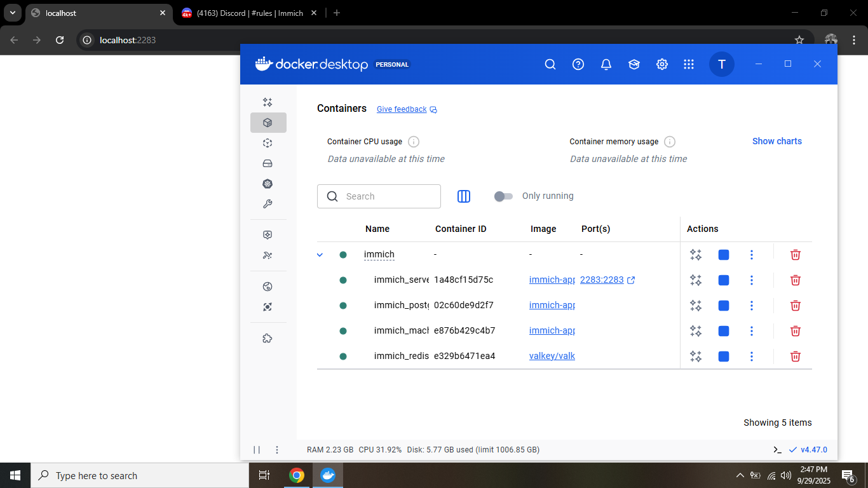The width and height of the screenshot is (868, 488).
Task: Open Docker Desktop settings gear
Action: [662, 64]
